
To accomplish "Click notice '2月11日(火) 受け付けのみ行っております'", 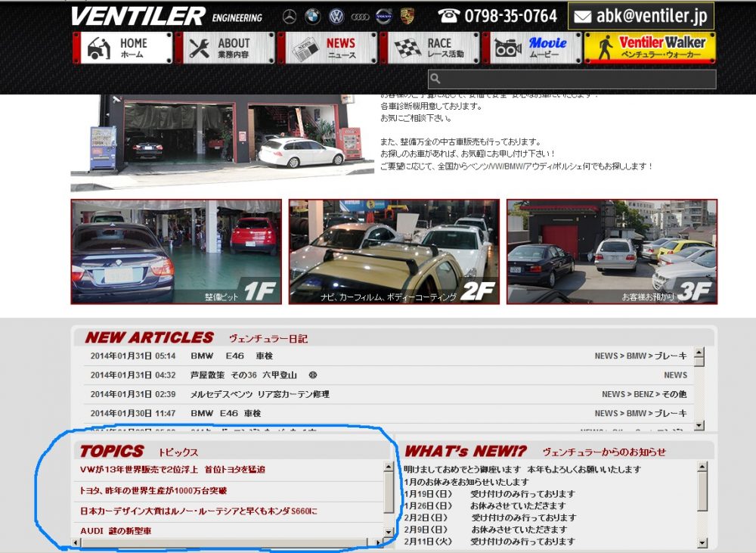I will click(489, 542).
